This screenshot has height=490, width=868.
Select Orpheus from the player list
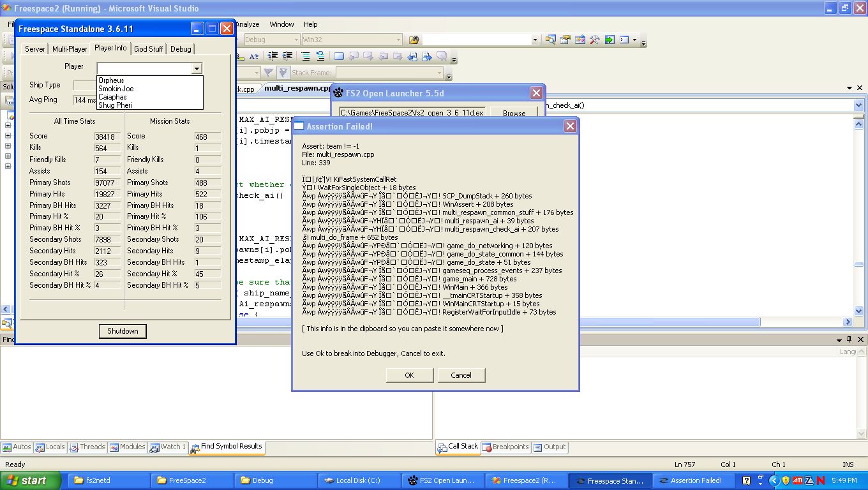112,80
